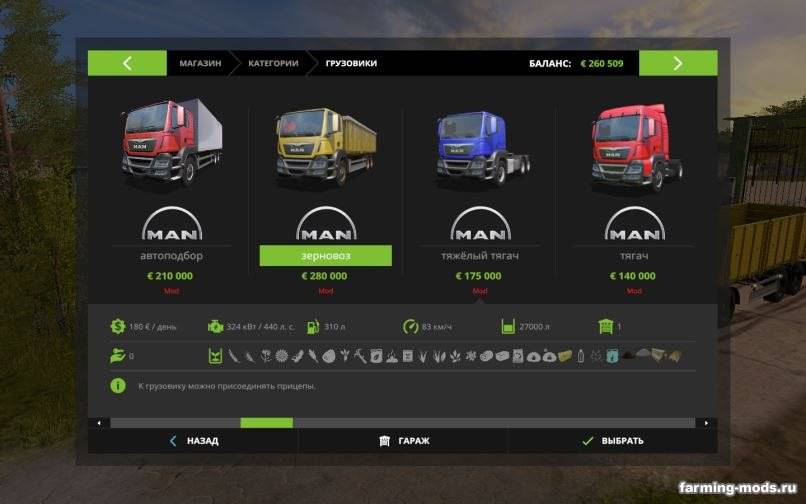Click price € 175 000
The width and height of the screenshot is (806, 504).
pos(479,276)
